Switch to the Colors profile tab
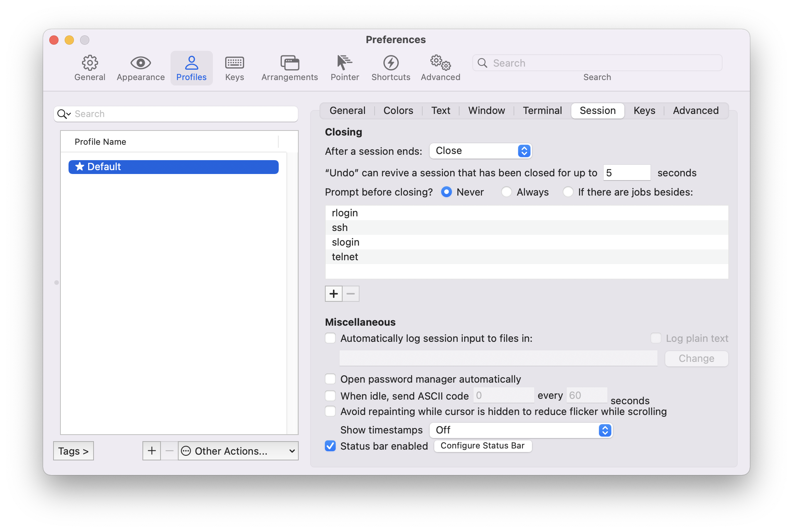The width and height of the screenshot is (793, 532). point(398,110)
